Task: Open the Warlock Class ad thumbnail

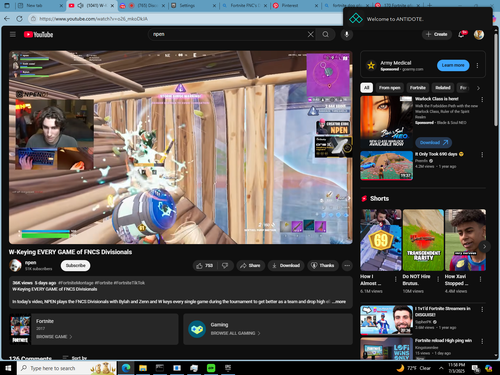Action: [x=387, y=121]
